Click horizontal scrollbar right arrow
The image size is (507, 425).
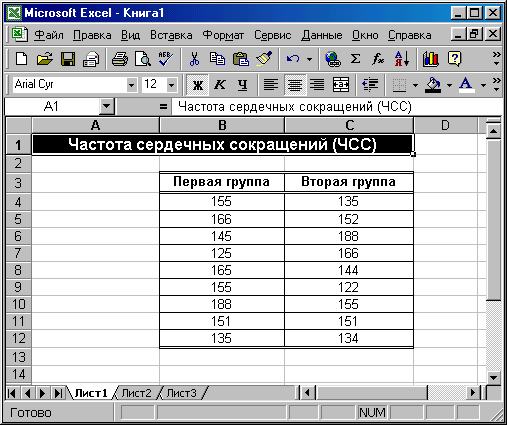473,393
